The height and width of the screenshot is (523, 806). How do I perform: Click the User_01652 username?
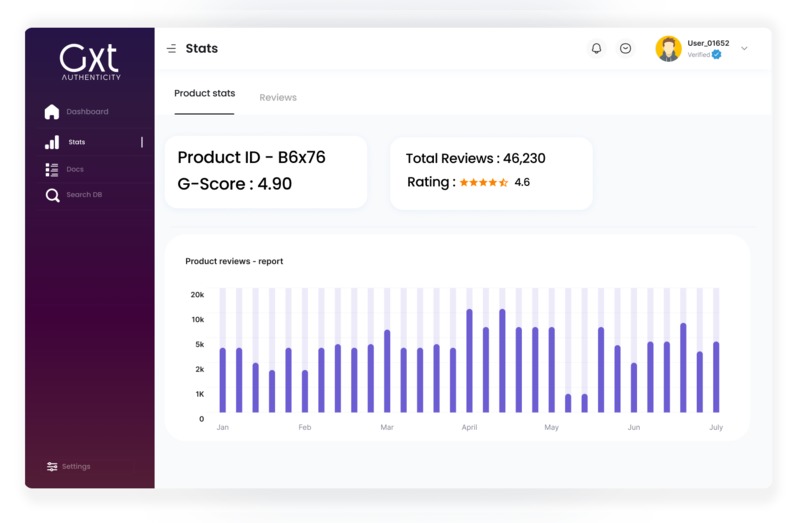coord(708,43)
